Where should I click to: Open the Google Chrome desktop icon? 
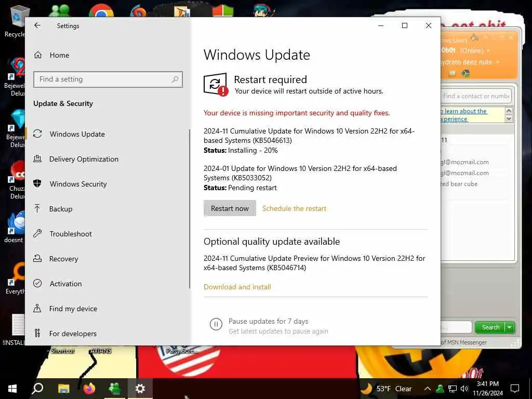tap(101, 10)
